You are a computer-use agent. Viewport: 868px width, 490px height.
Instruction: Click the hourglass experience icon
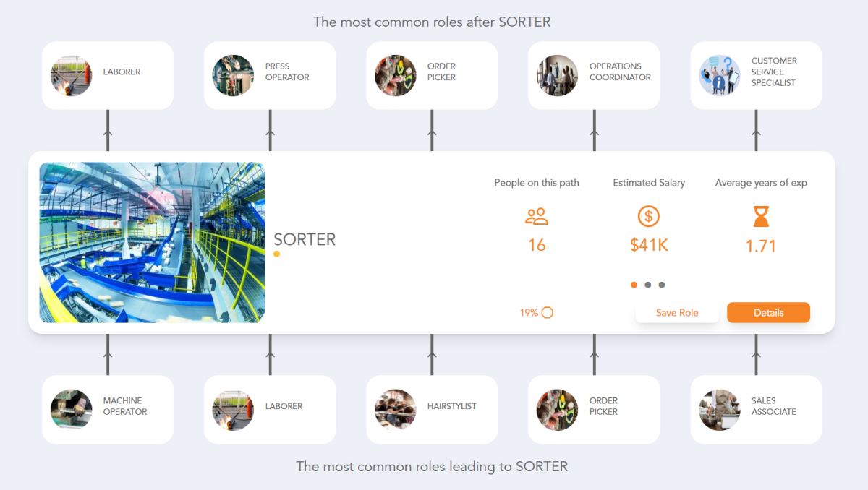tap(760, 215)
